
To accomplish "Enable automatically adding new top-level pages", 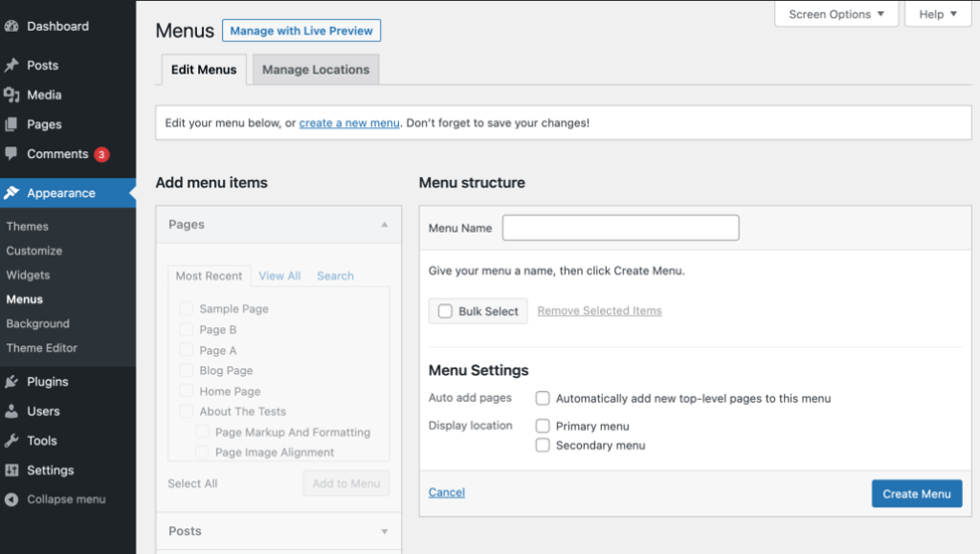I will click(543, 398).
